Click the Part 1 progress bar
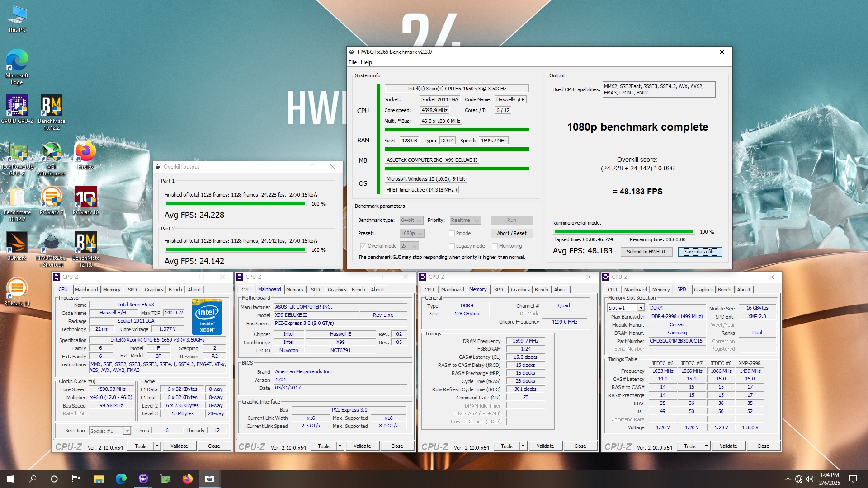 tap(235, 204)
